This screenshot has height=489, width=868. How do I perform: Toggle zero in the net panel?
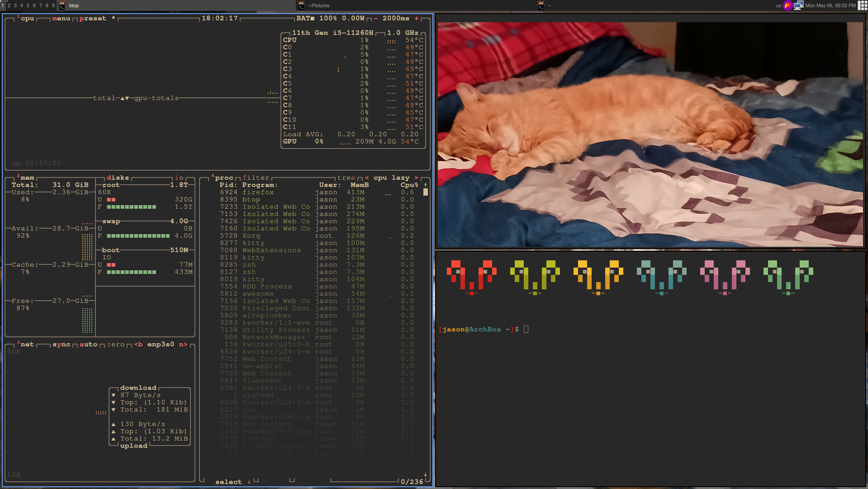tap(116, 344)
